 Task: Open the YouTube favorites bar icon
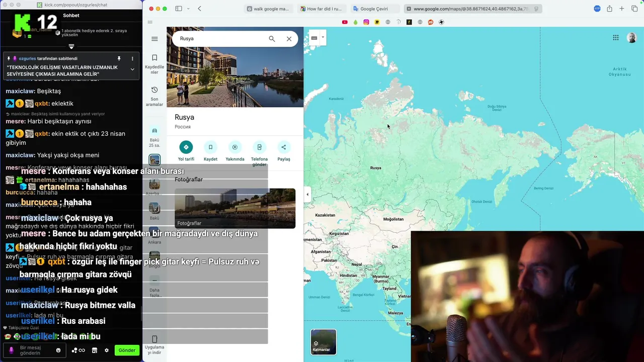[x=345, y=22]
